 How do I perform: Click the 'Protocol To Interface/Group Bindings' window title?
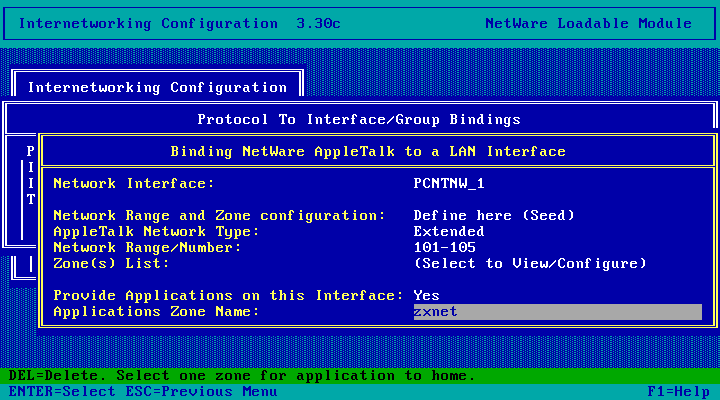click(x=359, y=120)
